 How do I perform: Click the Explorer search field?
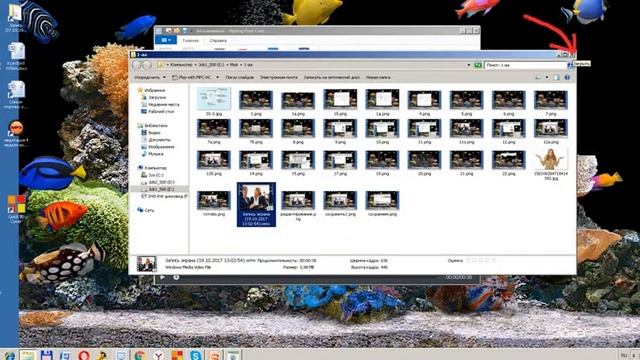click(525, 65)
